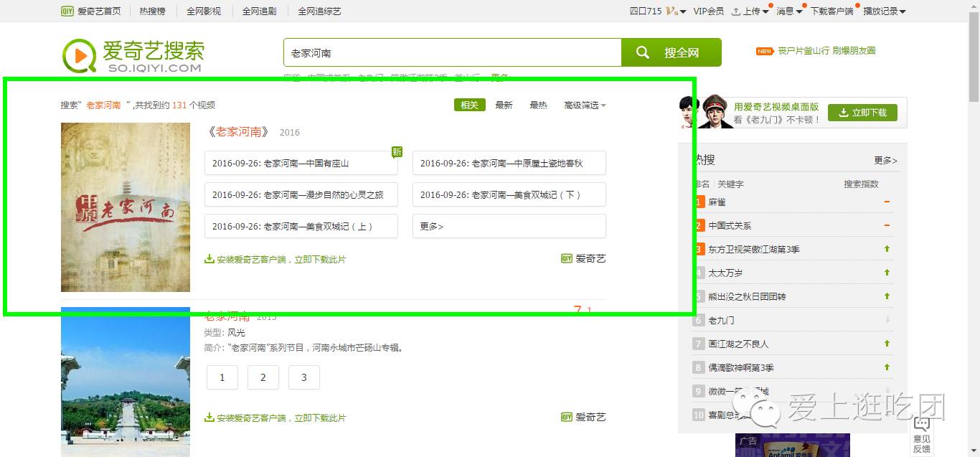This screenshot has width=980, height=457.
Task: Open hot search 熊出没之秋日团团转
Action: [748, 296]
